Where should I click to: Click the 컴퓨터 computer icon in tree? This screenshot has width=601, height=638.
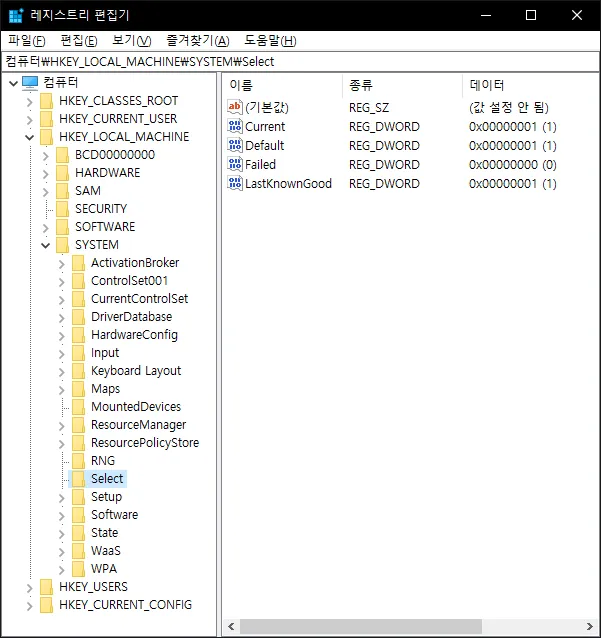[x=30, y=82]
